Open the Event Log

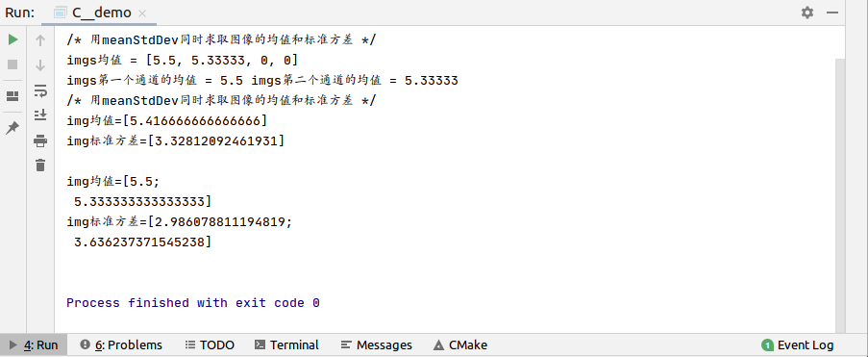tap(798, 345)
